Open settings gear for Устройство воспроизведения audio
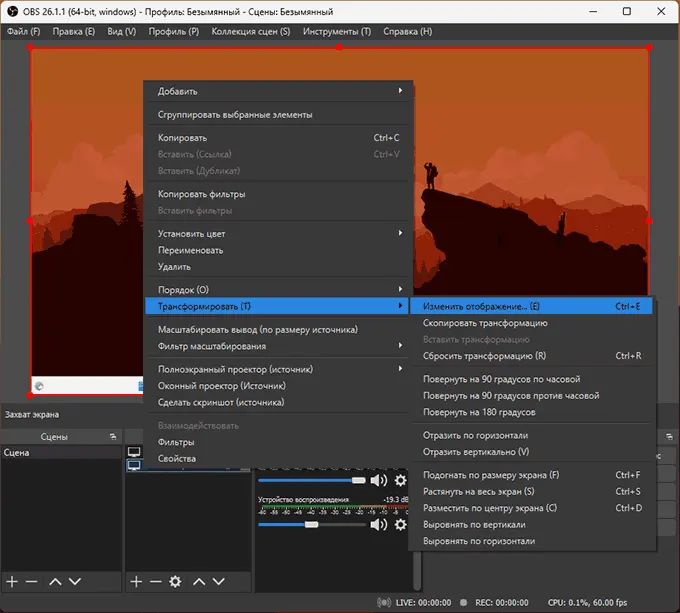Image resolution: width=680 pixels, height=613 pixels. tap(400, 524)
